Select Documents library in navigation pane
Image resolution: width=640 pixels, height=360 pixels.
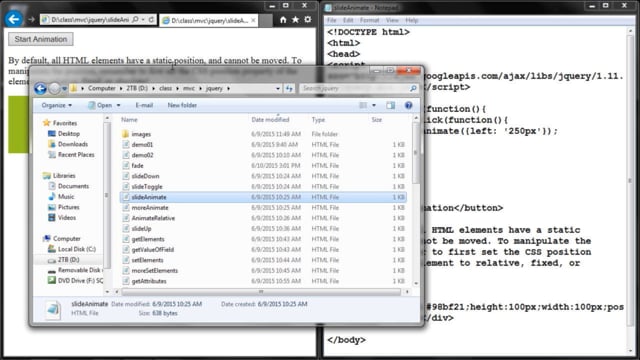73,186
